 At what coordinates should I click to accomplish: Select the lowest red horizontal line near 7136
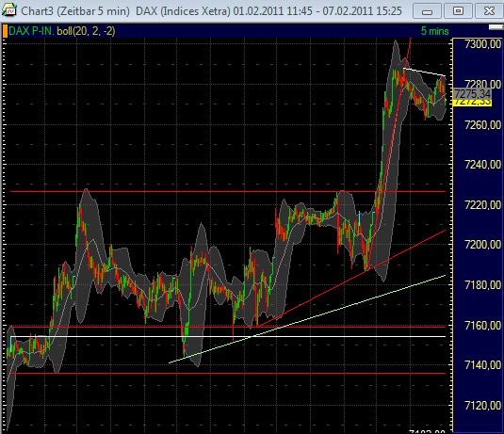click(228, 374)
